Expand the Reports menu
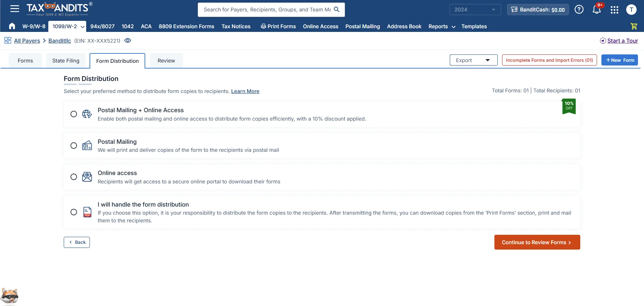 pos(442,26)
